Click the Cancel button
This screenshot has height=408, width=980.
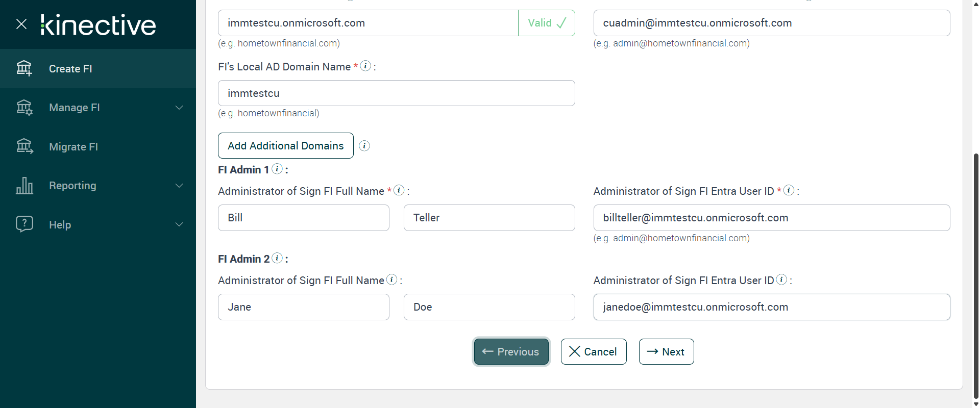[594, 352]
